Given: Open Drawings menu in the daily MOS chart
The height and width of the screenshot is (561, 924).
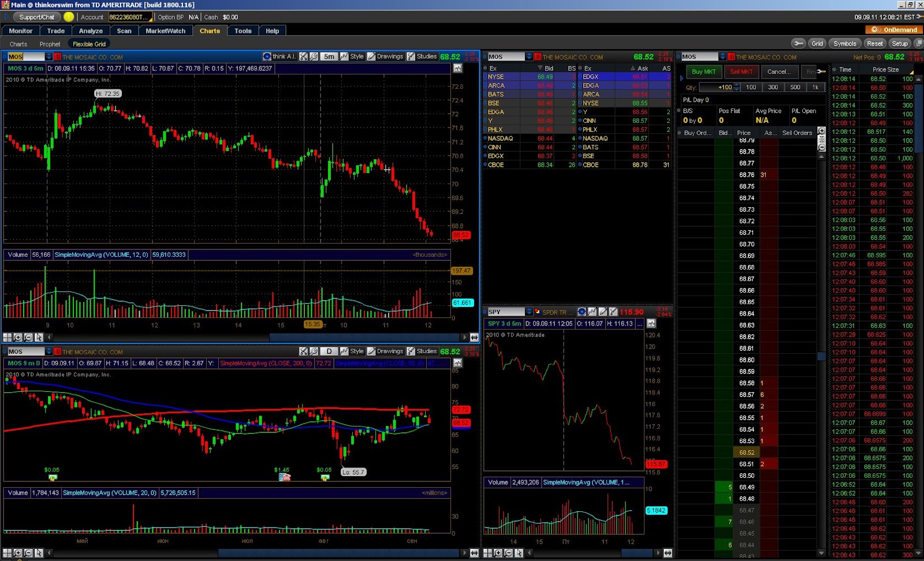Looking at the screenshot, I should (385, 351).
